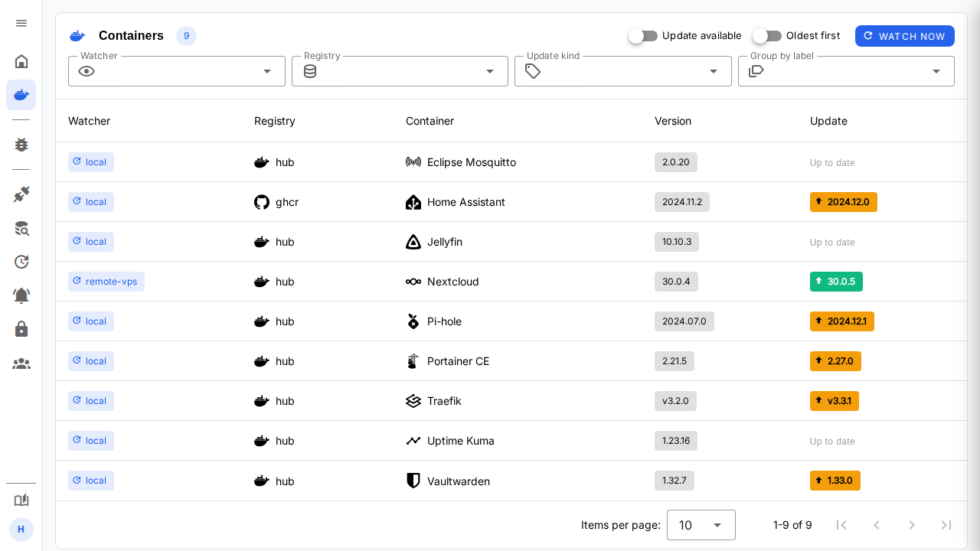Toggle the Oldest first switch

(x=767, y=36)
